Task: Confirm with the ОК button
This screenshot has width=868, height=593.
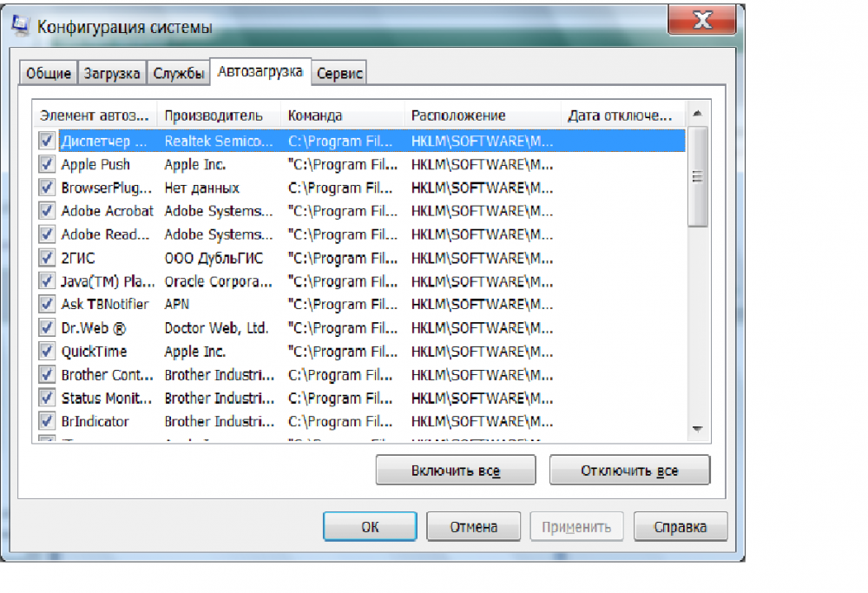Action: pos(370,526)
